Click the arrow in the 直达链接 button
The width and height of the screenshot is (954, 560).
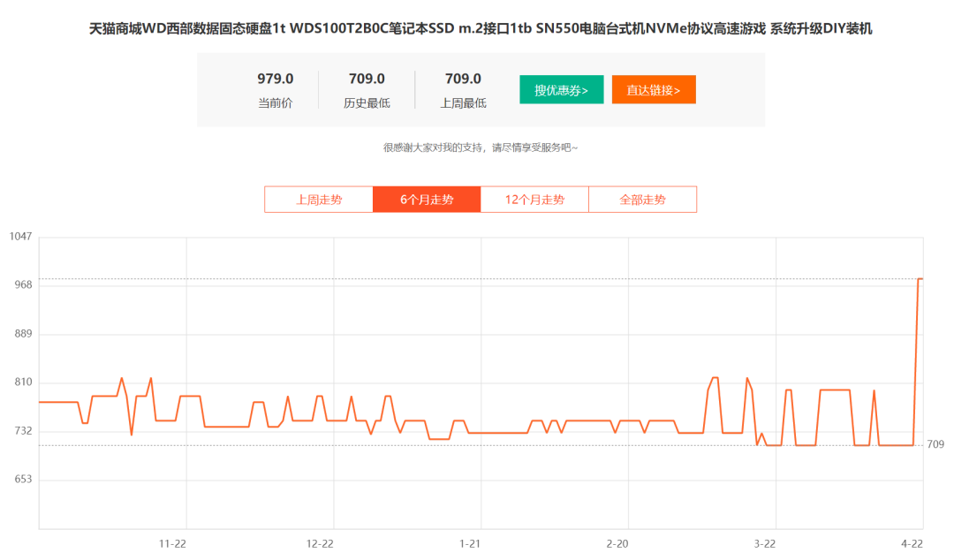click(677, 89)
